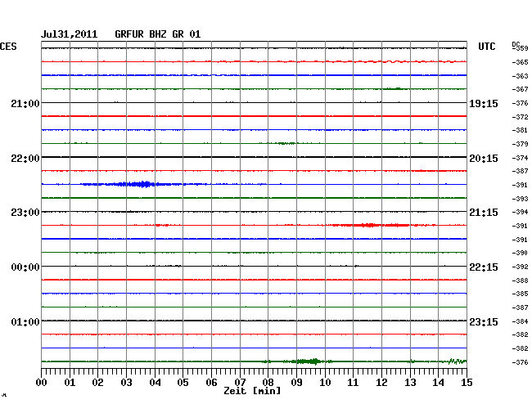Select the DC offset value -374
Image resolution: width=532 pixels, height=404 pixels.
[520, 158]
